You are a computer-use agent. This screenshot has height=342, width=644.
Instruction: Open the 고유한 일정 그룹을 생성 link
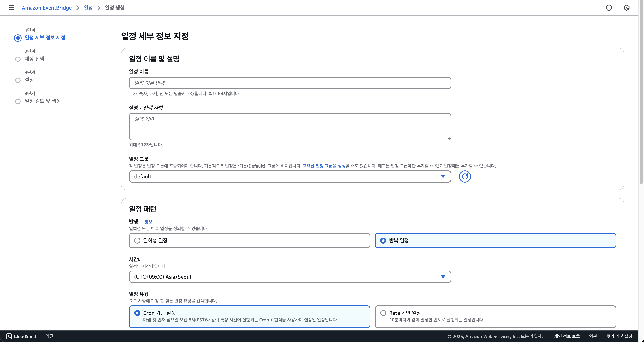tap(324, 166)
